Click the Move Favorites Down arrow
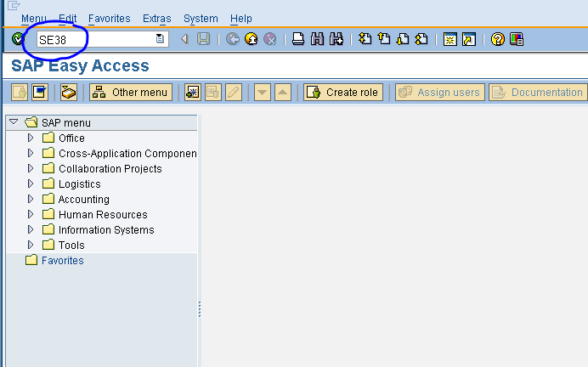 point(263,93)
